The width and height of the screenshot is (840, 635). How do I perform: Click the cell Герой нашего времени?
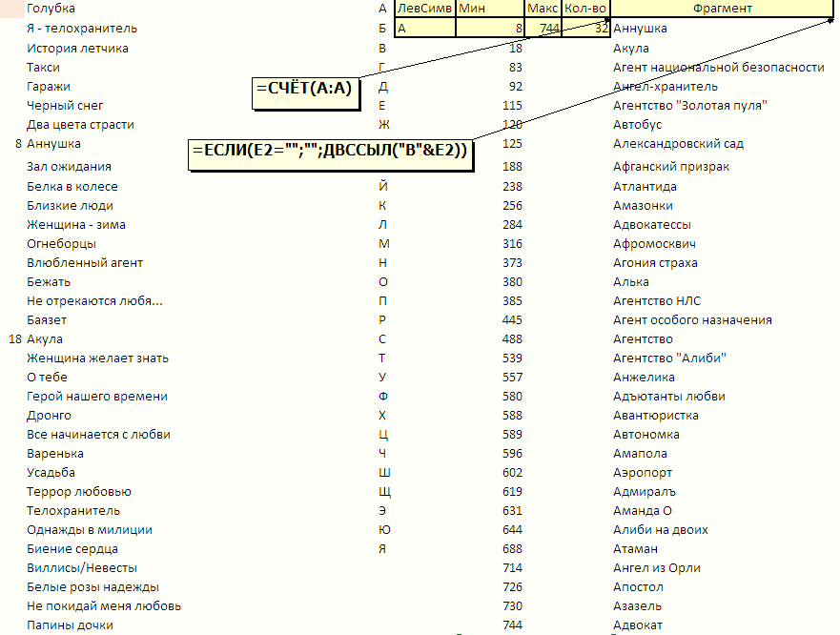97,396
